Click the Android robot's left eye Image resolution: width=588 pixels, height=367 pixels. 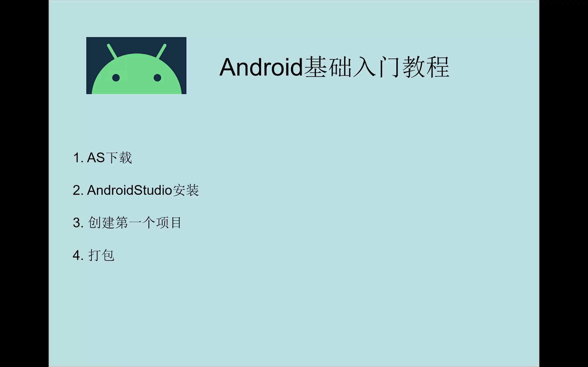(x=116, y=78)
